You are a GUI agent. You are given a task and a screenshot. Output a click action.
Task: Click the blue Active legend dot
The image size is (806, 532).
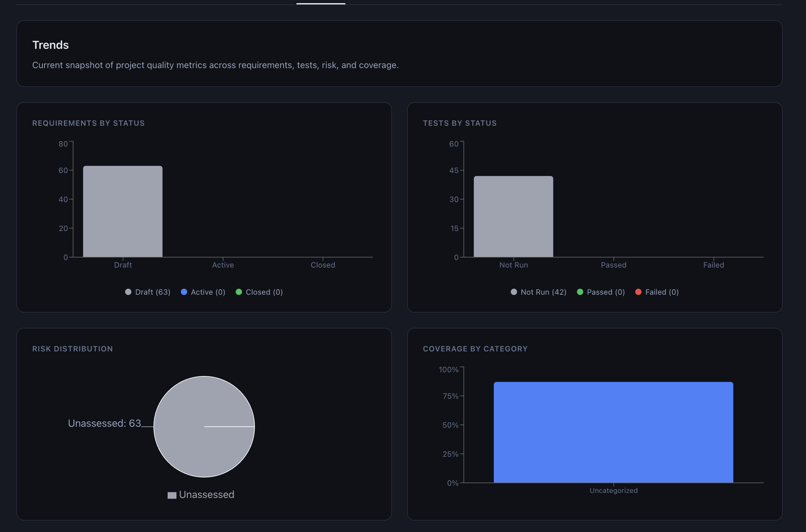point(184,292)
